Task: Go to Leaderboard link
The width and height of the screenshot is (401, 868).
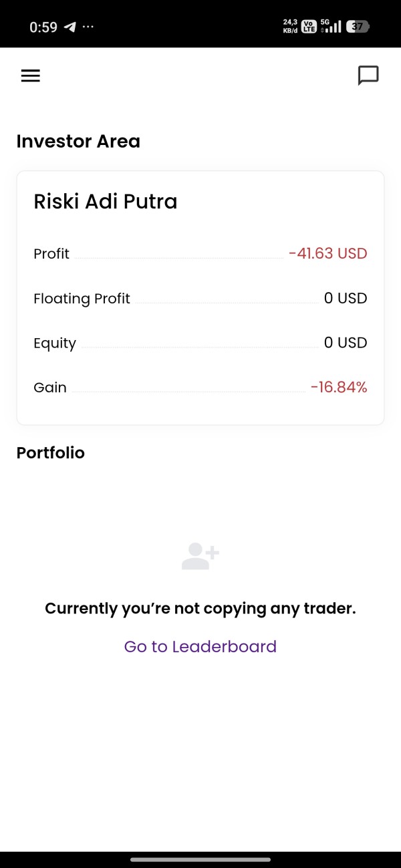Action: point(200,646)
